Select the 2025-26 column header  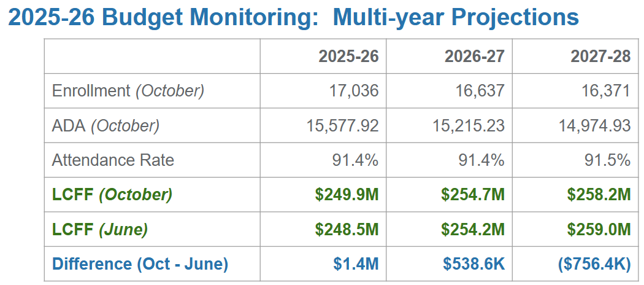pyautogui.click(x=348, y=57)
